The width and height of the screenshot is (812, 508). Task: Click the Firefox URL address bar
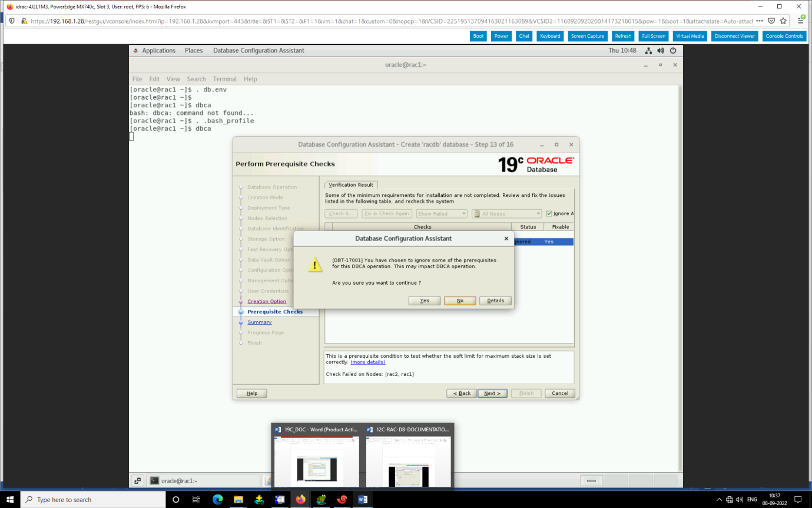(x=390, y=21)
